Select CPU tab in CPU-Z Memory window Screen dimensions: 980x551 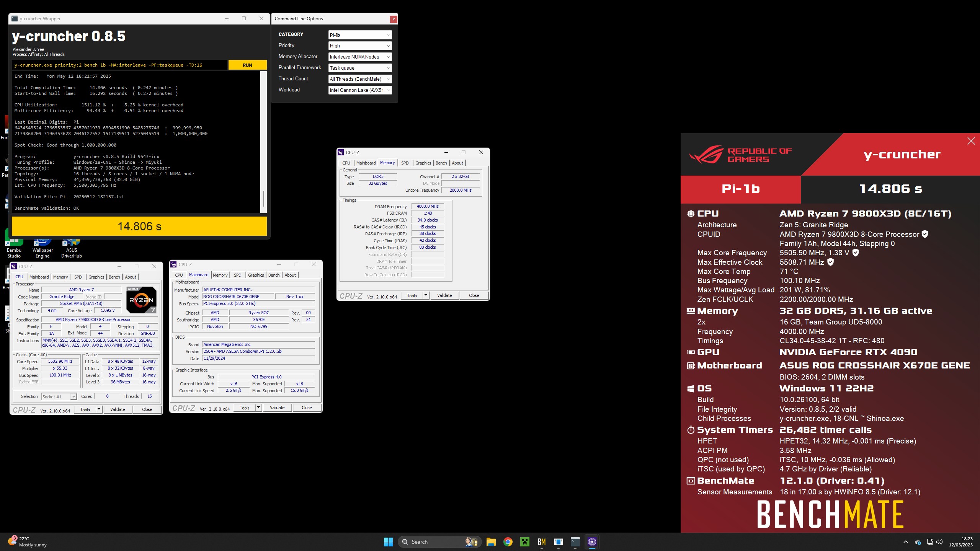tap(346, 163)
